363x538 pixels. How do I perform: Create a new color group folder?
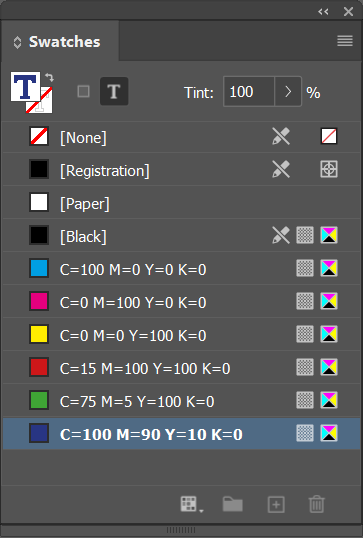tap(233, 504)
